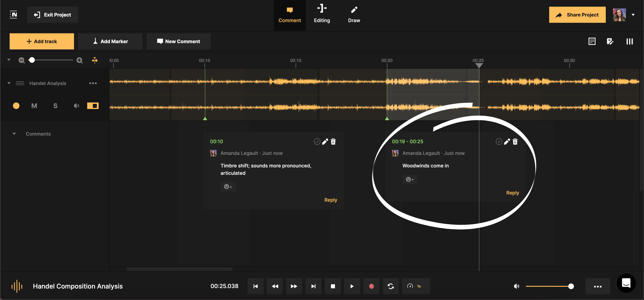Screen dimensions: 644x300
Task: Solo the Handel Analysis track
Action: pyautogui.click(x=55, y=106)
